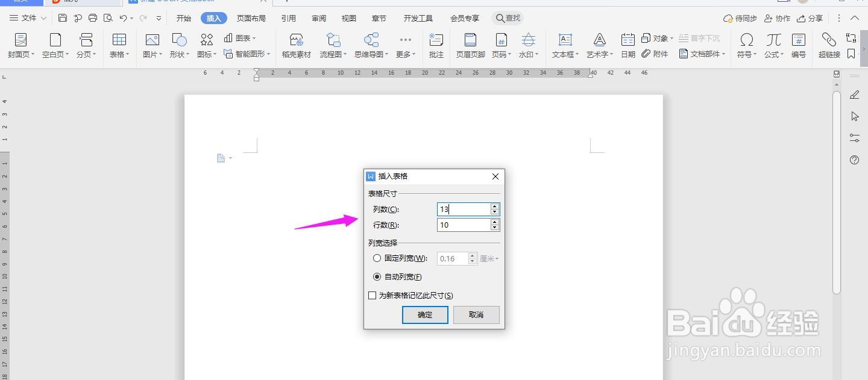Image resolution: width=868 pixels, height=380 pixels.
Task: Open the 开发工具 tab
Action: [x=418, y=19]
